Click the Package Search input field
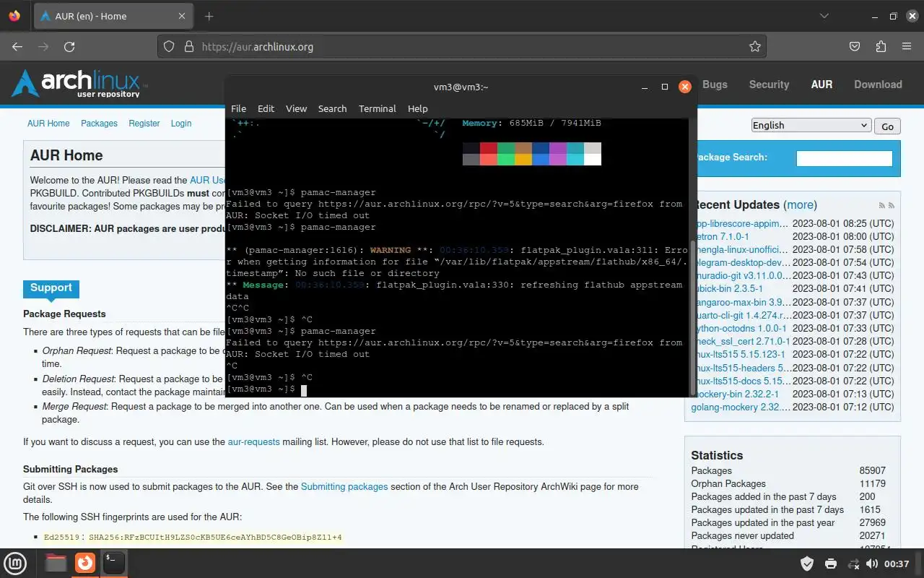This screenshot has width=924, height=578. (x=844, y=158)
